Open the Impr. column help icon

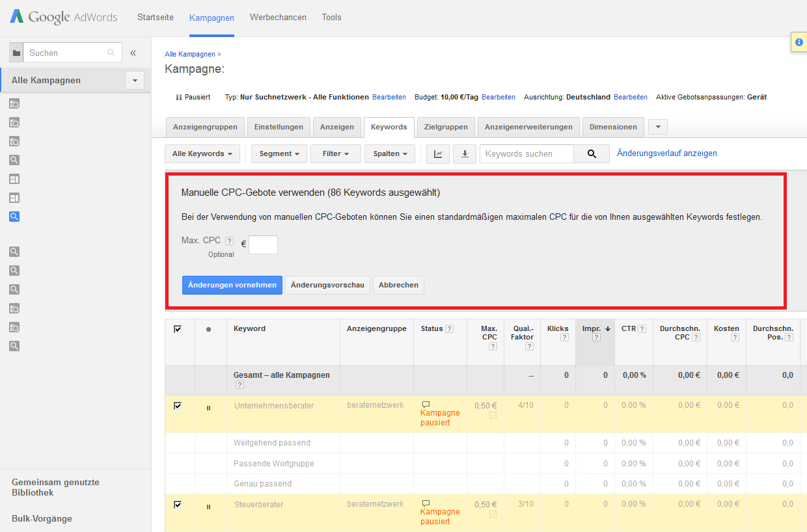(x=597, y=338)
